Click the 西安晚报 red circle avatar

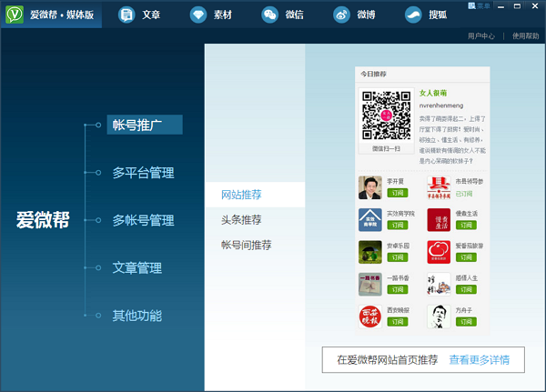370,317
